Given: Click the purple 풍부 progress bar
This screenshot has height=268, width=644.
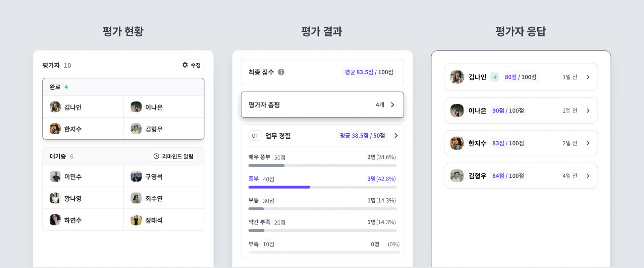Looking at the screenshot, I should [x=279, y=187].
